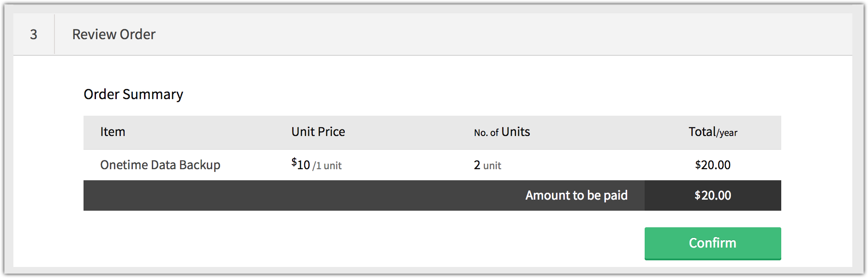The width and height of the screenshot is (868, 278).
Task: Click the Order Summary heading
Action: [x=133, y=94]
